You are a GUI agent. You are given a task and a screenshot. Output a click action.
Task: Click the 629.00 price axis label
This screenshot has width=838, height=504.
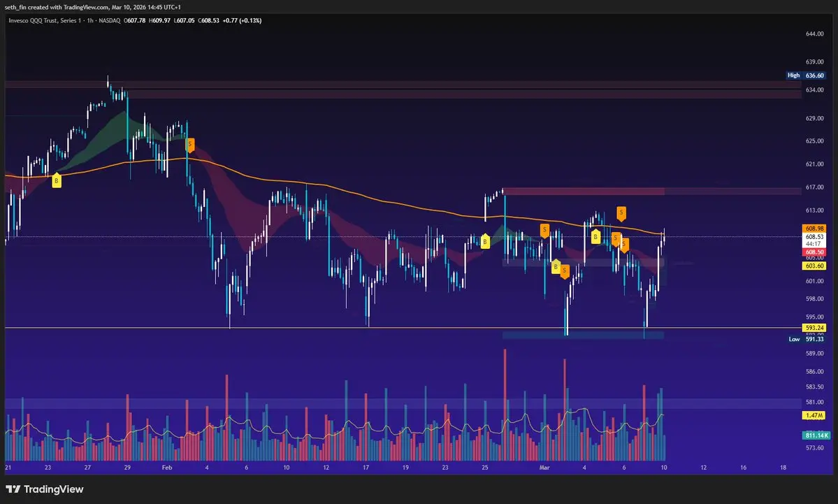[x=814, y=118]
